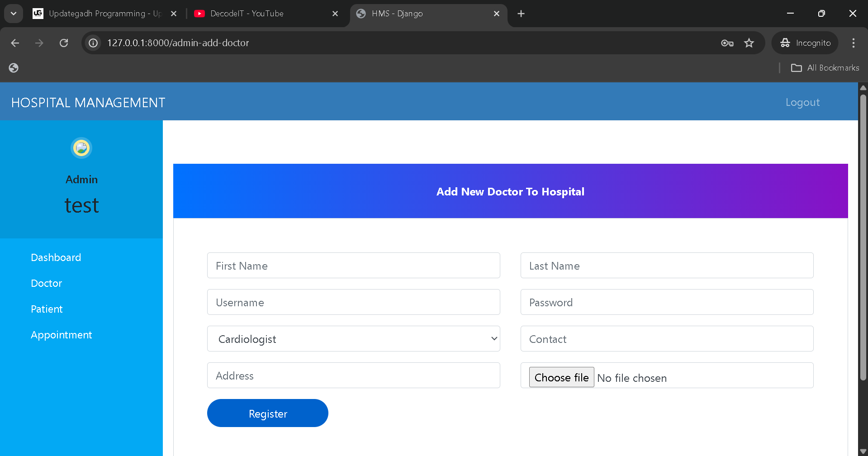Click the Choose file button
This screenshot has height=456, width=868.
(x=561, y=377)
